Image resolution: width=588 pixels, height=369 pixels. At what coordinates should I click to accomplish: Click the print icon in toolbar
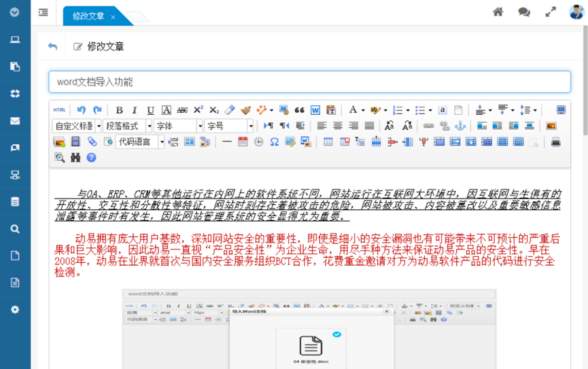(555, 142)
